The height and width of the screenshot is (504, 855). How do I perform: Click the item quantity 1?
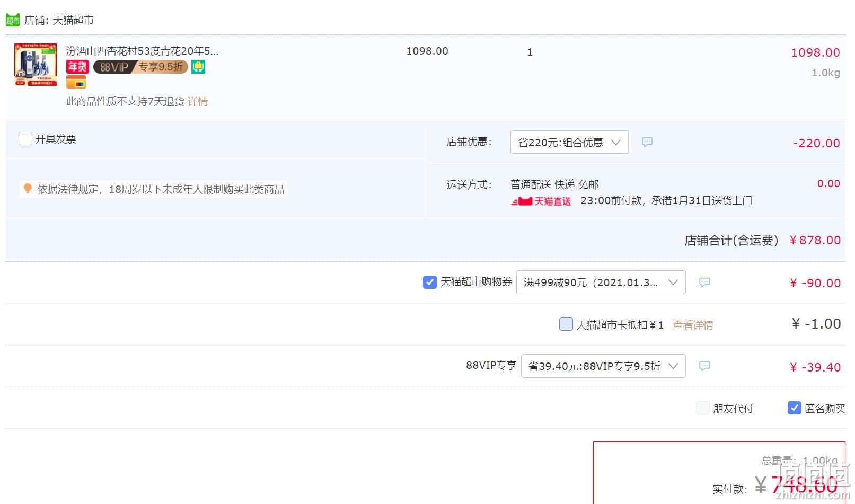coord(530,52)
